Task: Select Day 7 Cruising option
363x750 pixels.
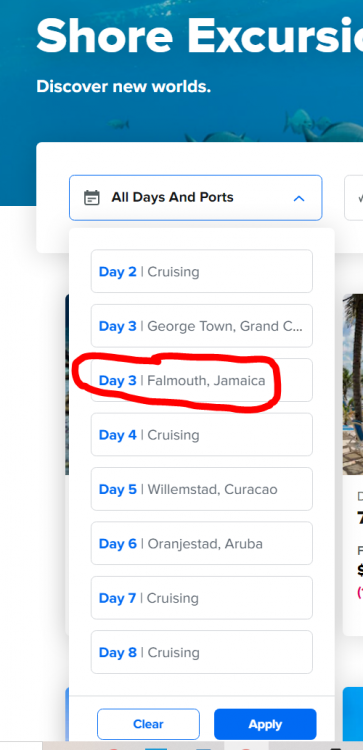Action: 202,598
